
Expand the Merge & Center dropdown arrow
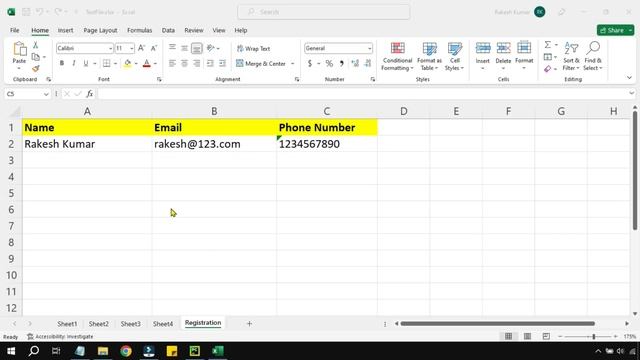pos(292,64)
